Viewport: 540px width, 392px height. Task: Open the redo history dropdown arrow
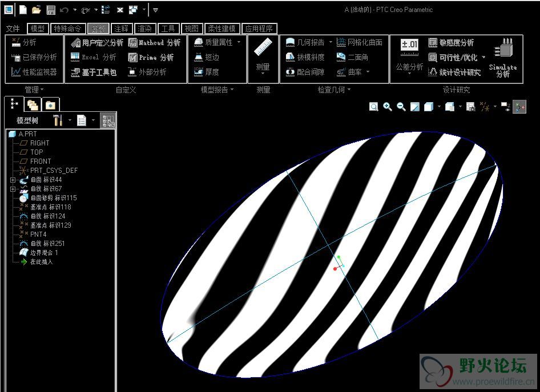[x=96, y=10]
